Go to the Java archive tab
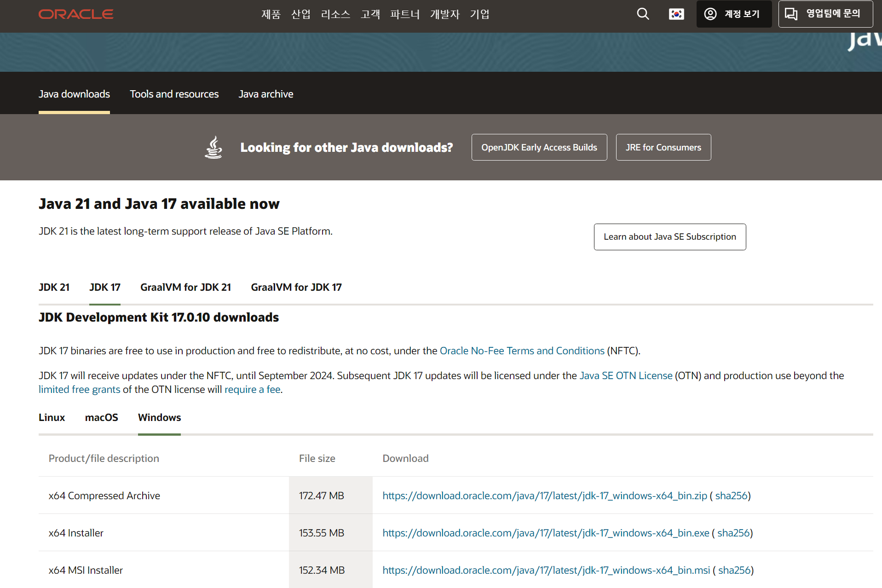The image size is (882, 588). [x=266, y=94]
